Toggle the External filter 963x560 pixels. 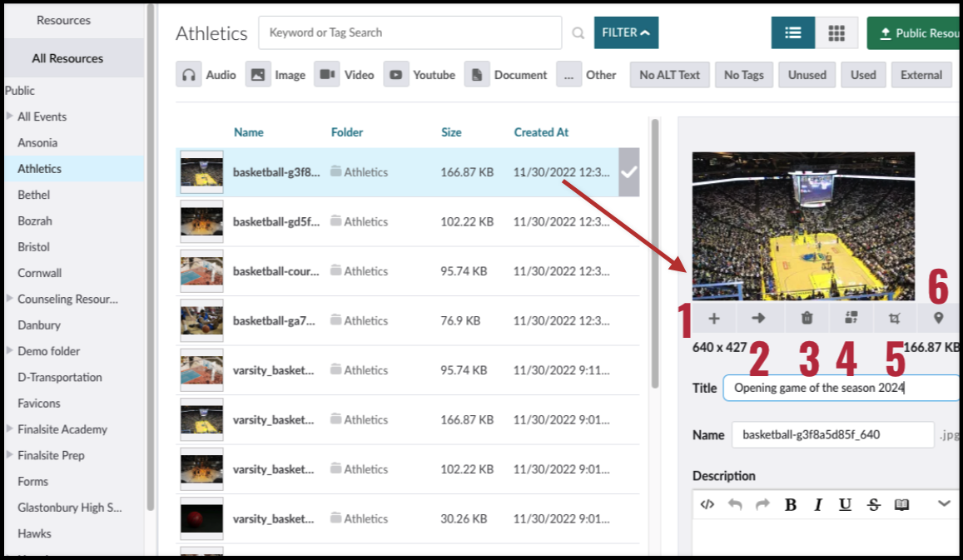[x=921, y=74]
